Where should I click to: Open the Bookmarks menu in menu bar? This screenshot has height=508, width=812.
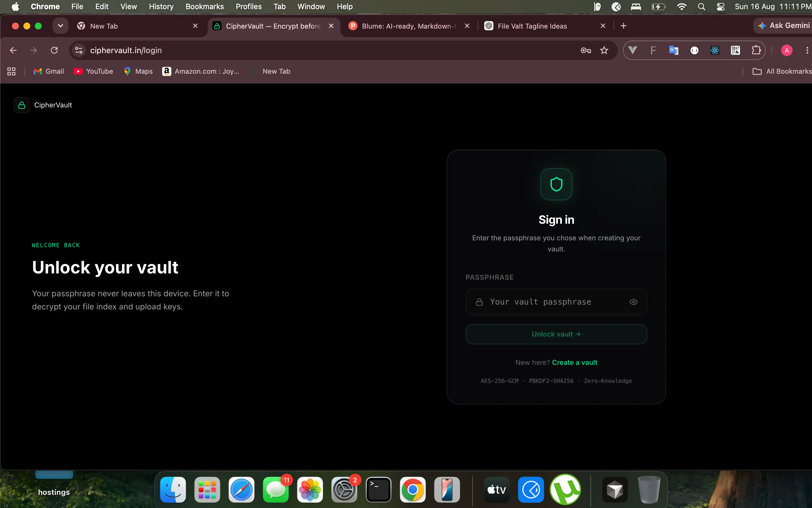coord(204,6)
